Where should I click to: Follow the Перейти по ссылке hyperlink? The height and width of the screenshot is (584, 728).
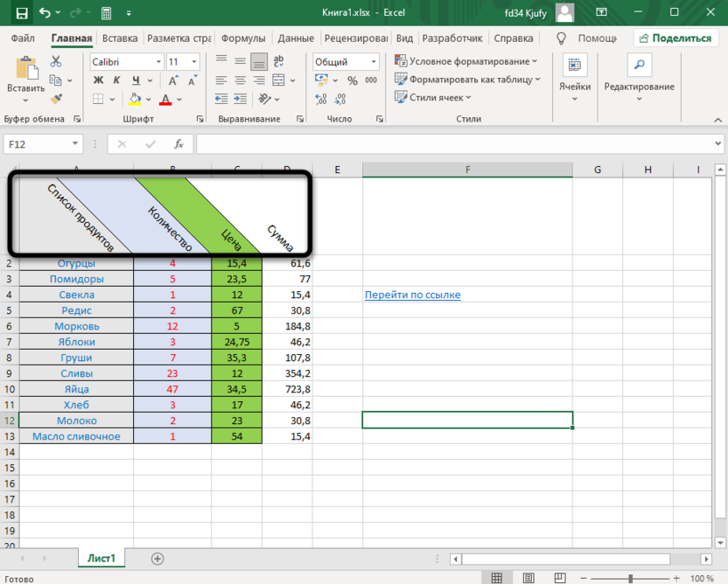pyautogui.click(x=412, y=295)
